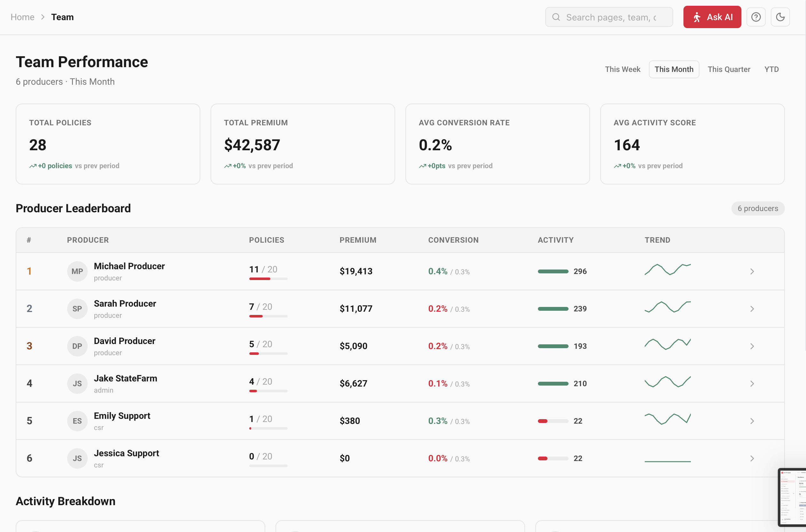The height and width of the screenshot is (532, 806).
Task: Click the Ask AI button
Action: click(x=712, y=17)
